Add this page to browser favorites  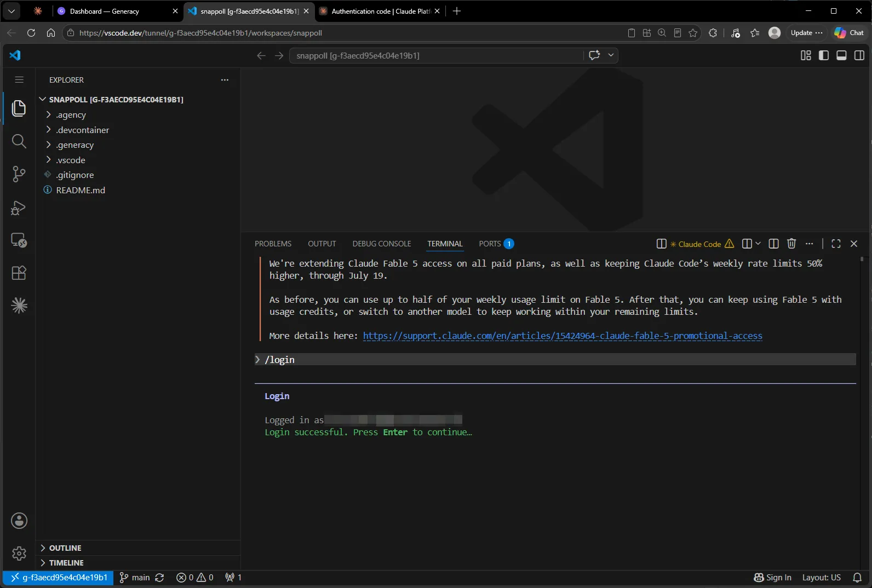pyautogui.click(x=693, y=33)
